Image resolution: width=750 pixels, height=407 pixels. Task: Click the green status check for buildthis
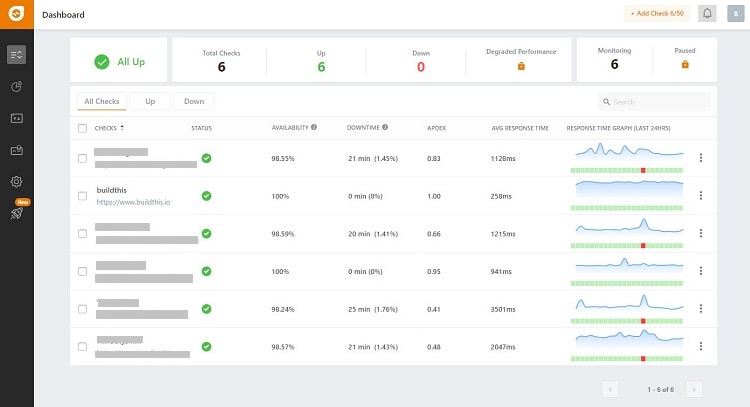[x=206, y=196]
